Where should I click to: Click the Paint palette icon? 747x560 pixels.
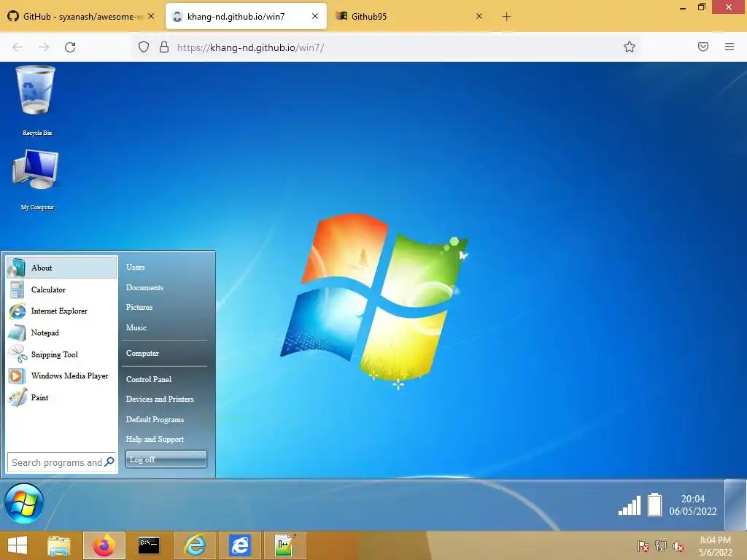(x=18, y=397)
